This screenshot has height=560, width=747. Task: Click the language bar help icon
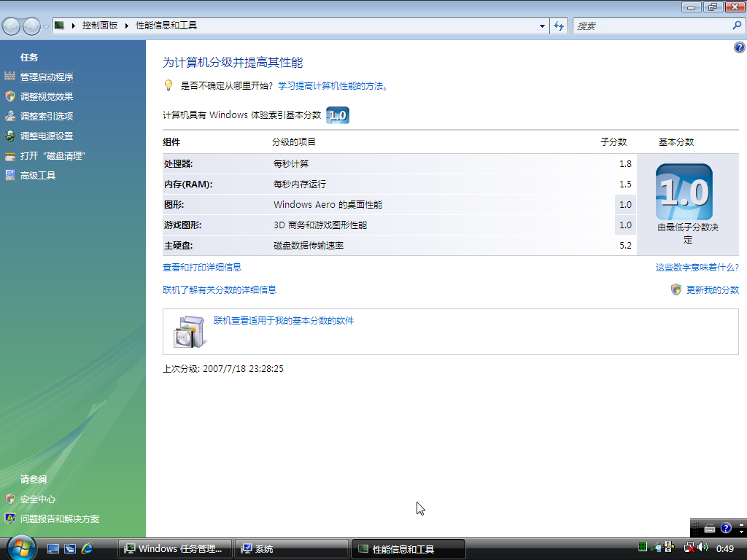coord(726,528)
